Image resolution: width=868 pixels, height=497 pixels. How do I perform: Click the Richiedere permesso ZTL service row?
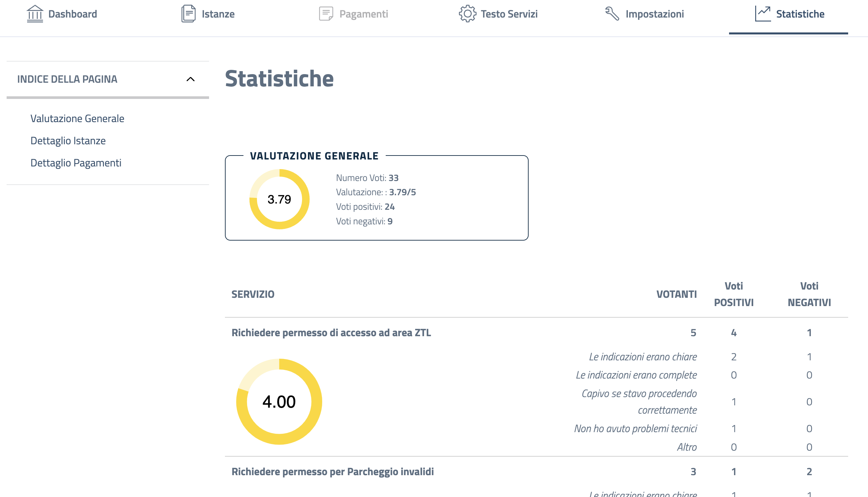(331, 333)
